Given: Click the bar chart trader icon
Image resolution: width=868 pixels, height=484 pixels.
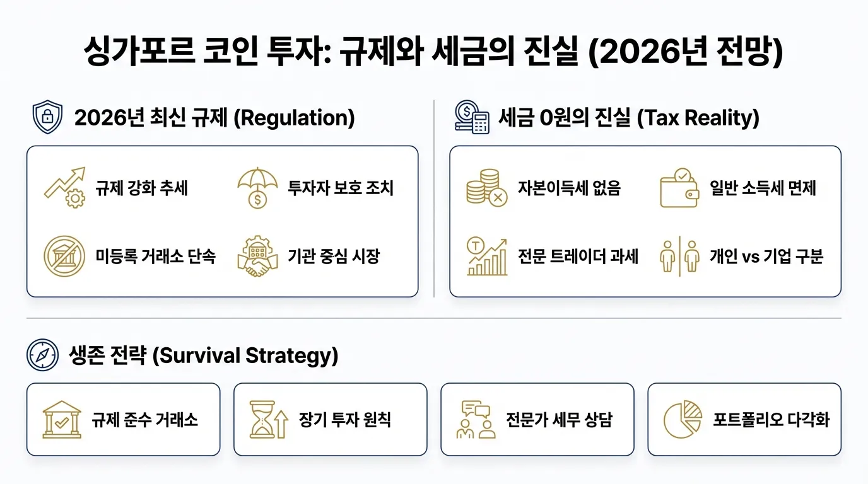Looking at the screenshot, I should point(486,256).
